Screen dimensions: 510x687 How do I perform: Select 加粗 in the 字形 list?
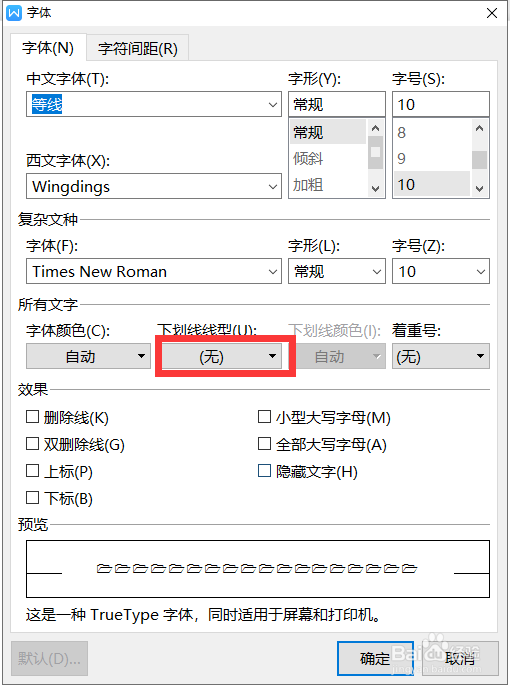[328, 184]
